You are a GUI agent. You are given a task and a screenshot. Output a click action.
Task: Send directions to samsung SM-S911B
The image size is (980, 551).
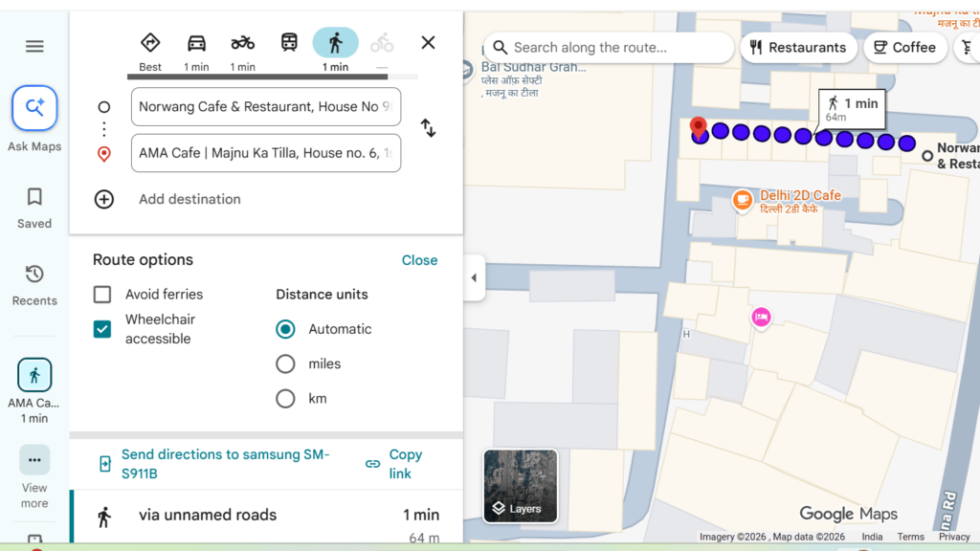tap(225, 464)
